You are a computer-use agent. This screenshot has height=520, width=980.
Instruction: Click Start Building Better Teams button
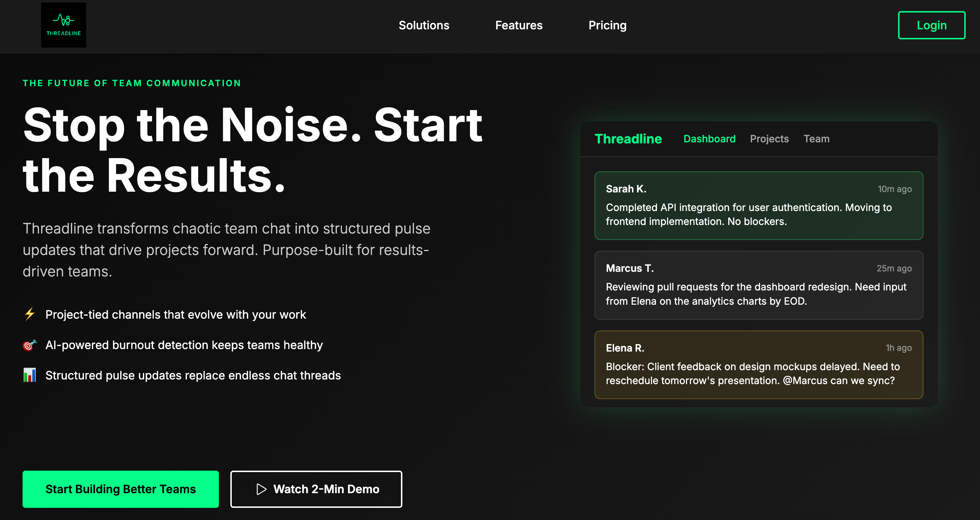tap(120, 489)
